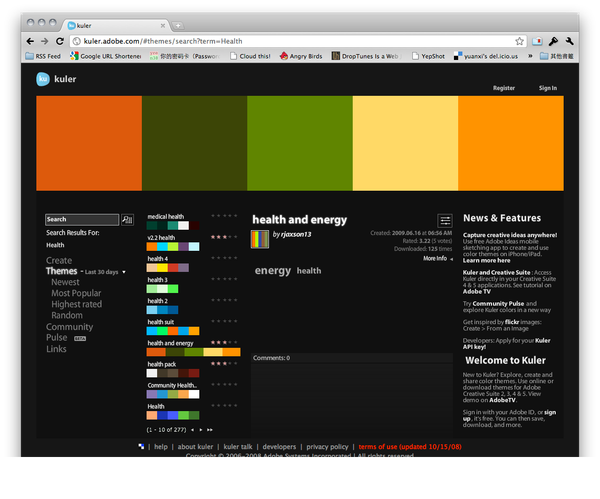Open Links section
The height and width of the screenshot is (499, 600).
coord(56,349)
